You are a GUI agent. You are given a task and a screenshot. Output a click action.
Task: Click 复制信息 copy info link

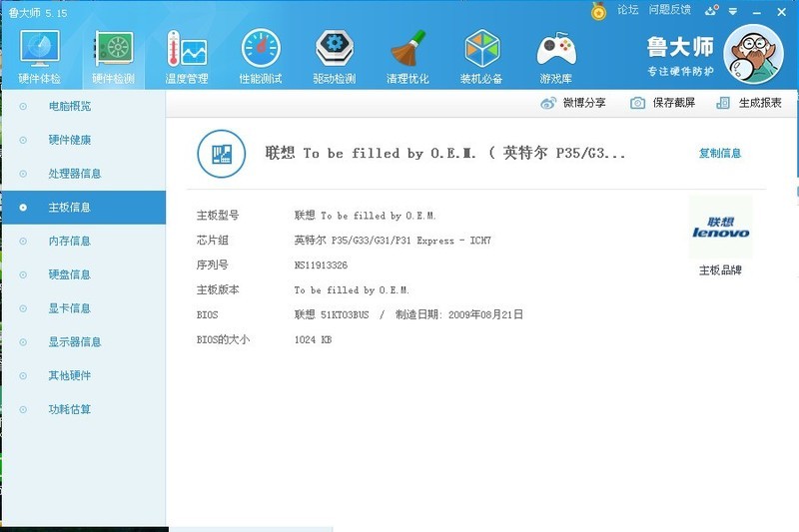pyautogui.click(x=720, y=154)
